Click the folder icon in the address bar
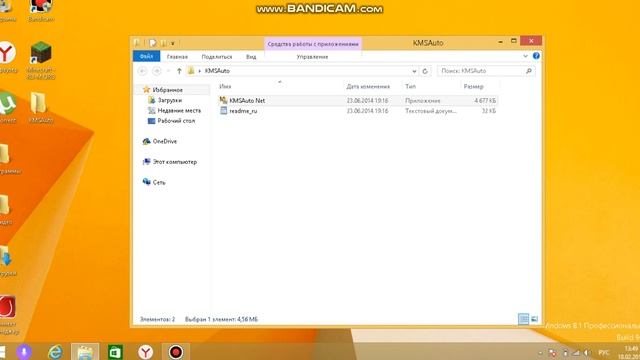The height and width of the screenshot is (360, 640). point(191,71)
